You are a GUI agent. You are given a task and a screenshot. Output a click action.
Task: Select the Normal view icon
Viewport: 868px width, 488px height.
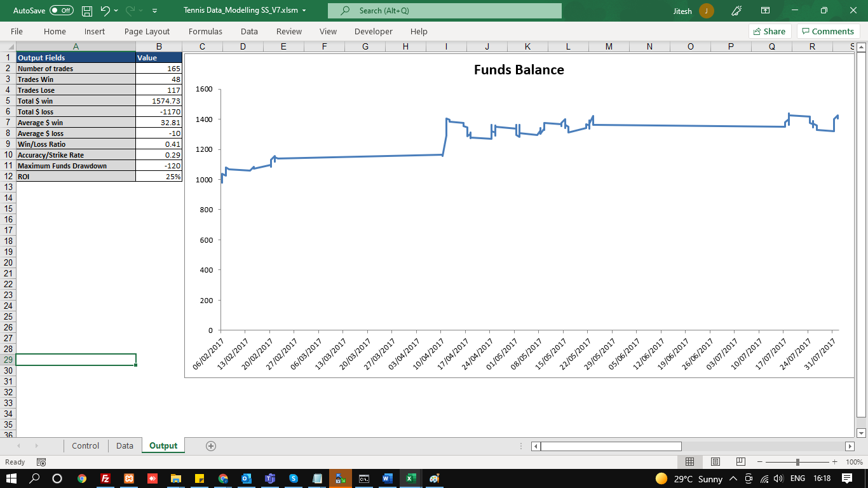point(689,462)
